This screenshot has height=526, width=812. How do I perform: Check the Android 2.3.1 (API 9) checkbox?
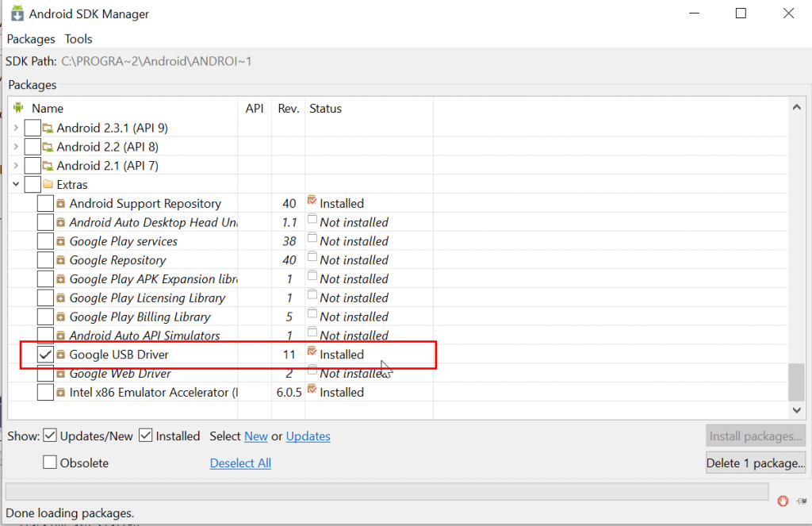[x=33, y=128]
